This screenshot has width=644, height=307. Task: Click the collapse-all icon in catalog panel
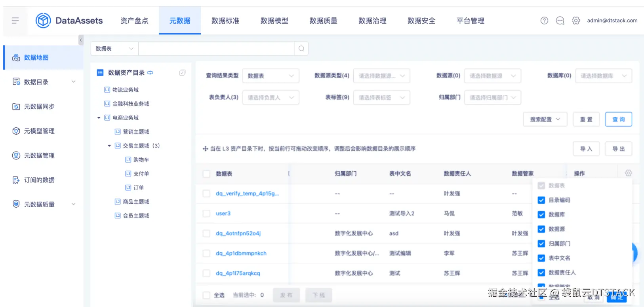pyautogui.click(x=182, y=73)
